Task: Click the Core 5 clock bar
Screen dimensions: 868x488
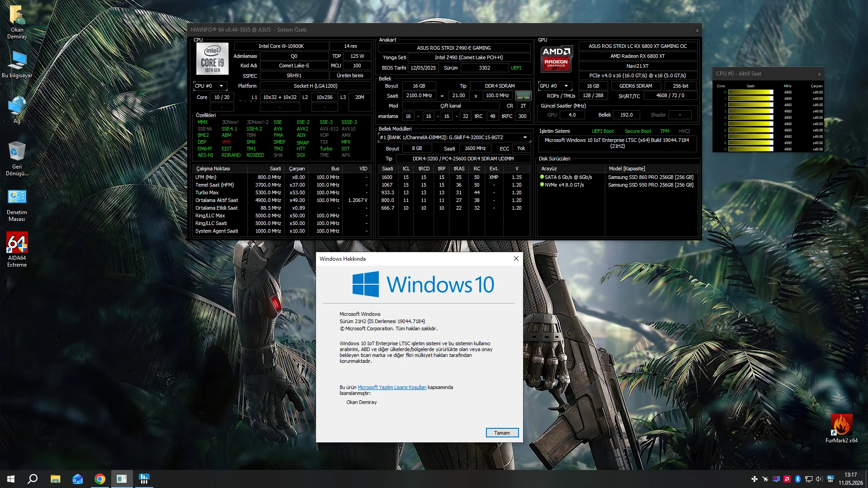Action: pyautogui.click(x=750, y=124)
